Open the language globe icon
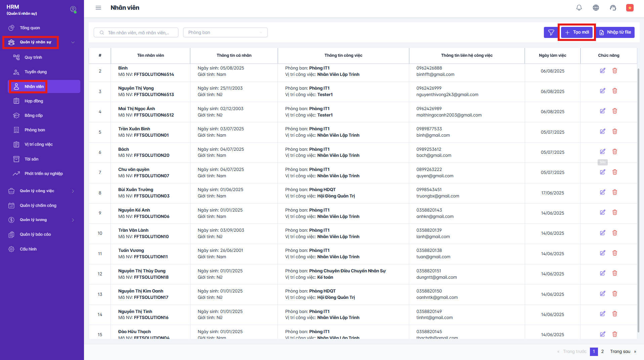644x360 pixels. tap(596, 8)
